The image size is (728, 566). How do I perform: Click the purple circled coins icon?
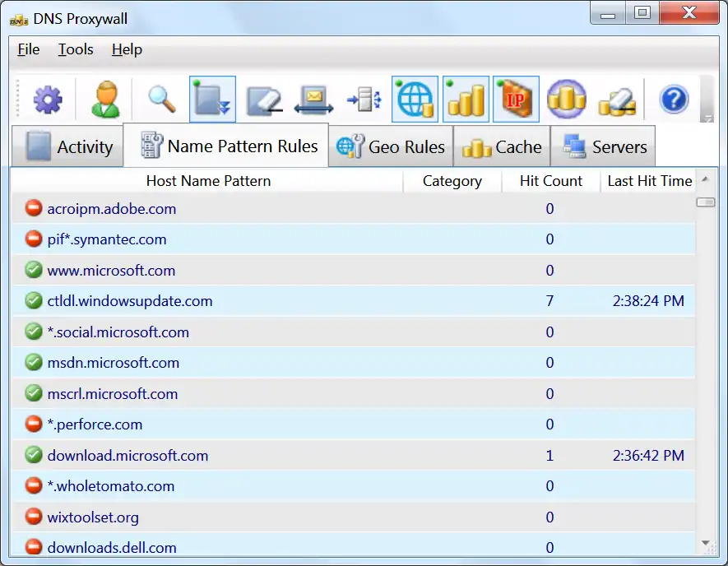pos(567,100)
